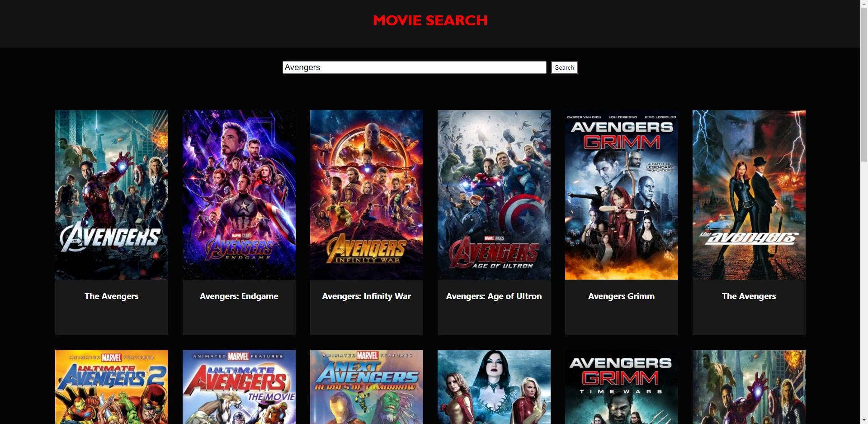Click the Ultimate Avengers 2 animated poster
Screen dimensions: 868x424
[x=111, y=387]
